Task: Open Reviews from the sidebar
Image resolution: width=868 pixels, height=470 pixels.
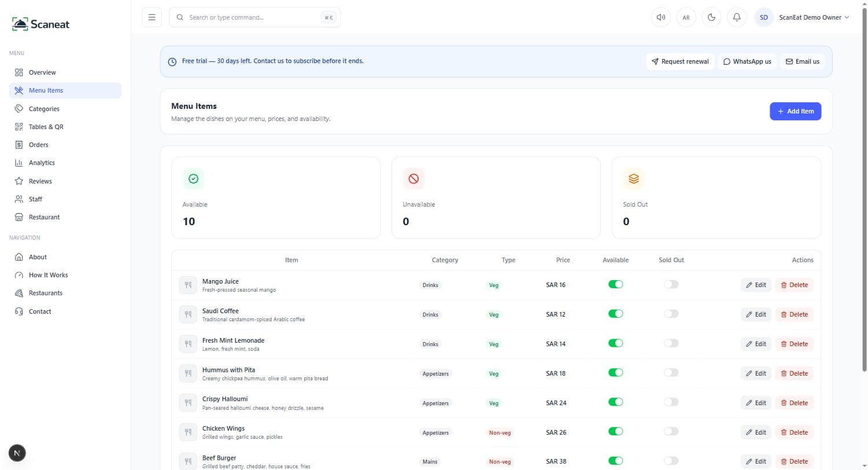Action: pyautogui.click(x=65, y=181)
